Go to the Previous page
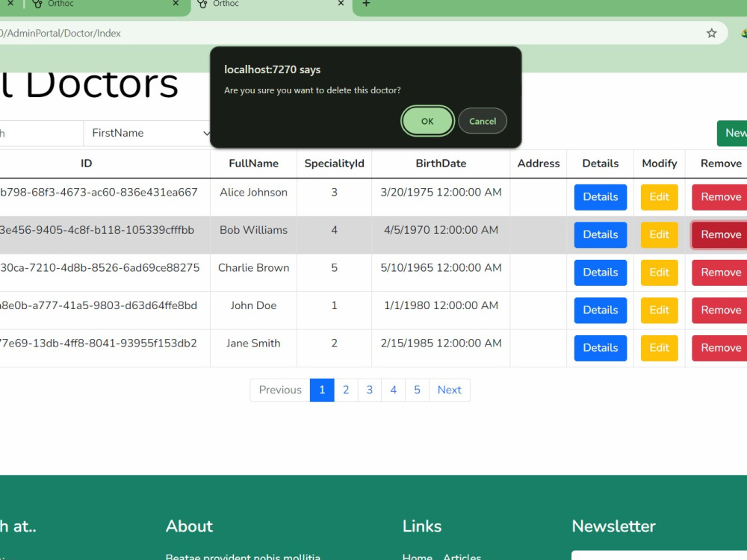Image resolution: width=747 pixels, height=560 pixels. [x=280, y=390]
